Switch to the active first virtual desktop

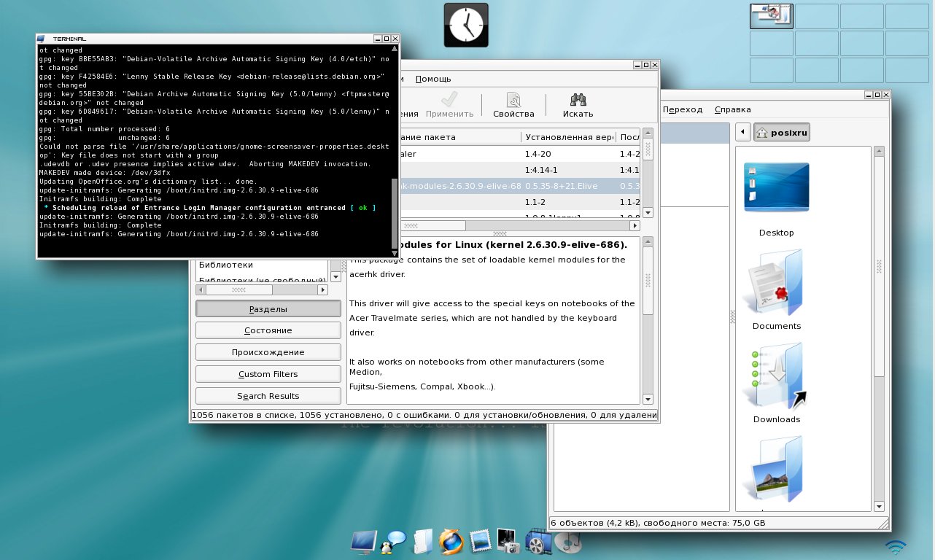pos(771,16)
